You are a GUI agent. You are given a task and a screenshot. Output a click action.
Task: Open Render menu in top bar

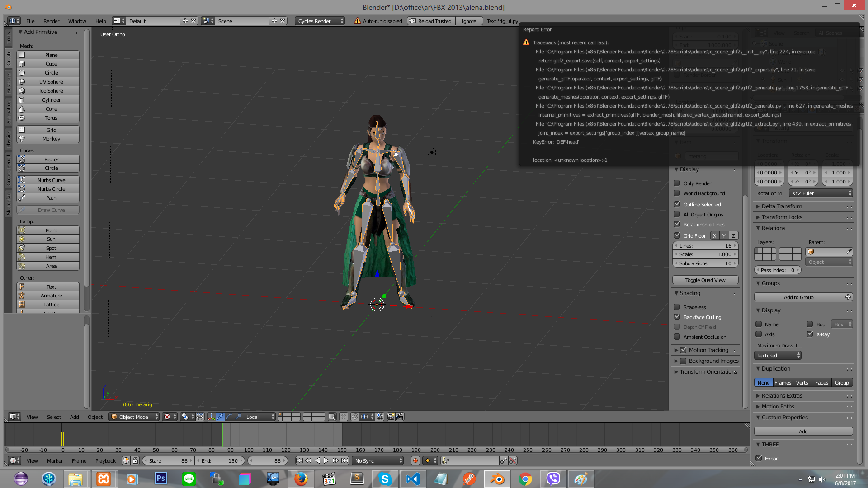[x=51, y=21]
